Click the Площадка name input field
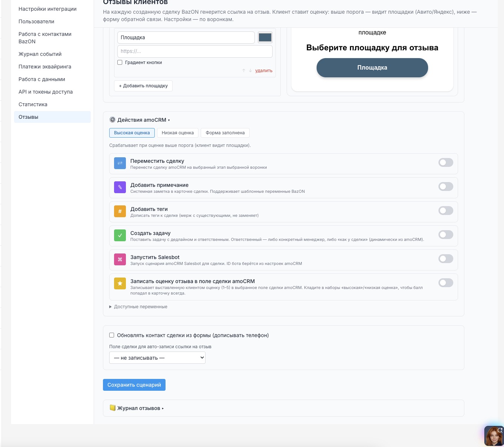This screenshot has width=504, height=447. click(186, 37)
